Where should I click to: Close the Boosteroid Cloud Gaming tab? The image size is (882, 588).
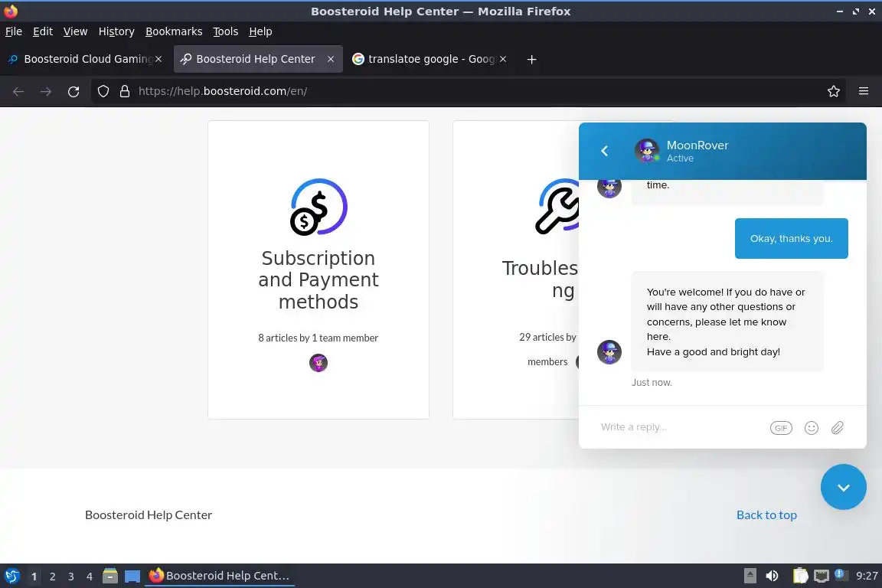158,59
